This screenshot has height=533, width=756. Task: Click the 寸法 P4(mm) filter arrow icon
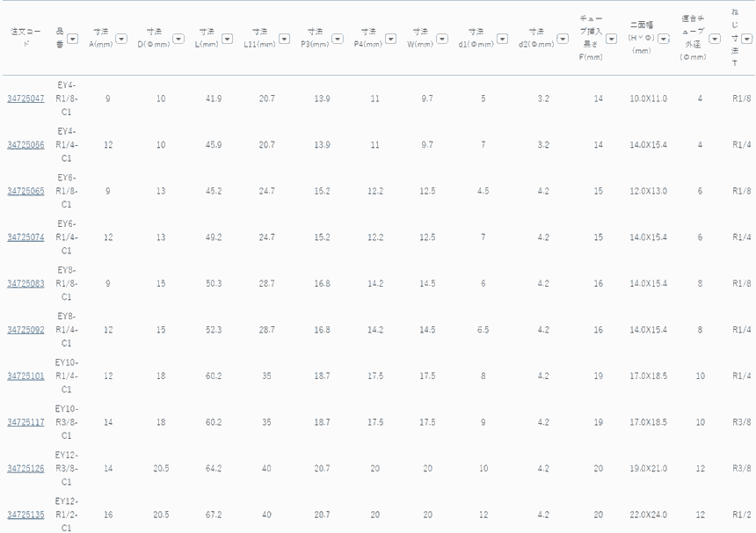[390, 39]
